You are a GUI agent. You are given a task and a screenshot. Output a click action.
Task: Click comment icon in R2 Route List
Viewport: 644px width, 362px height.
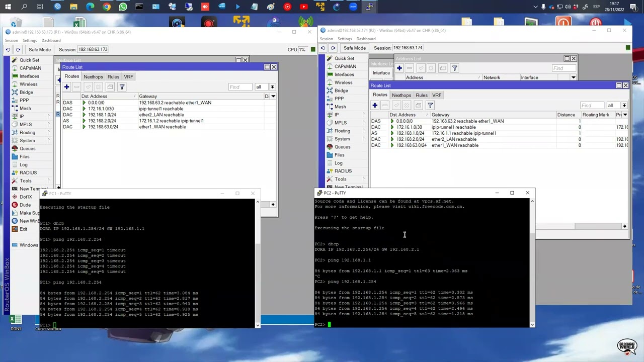(419, 106)
